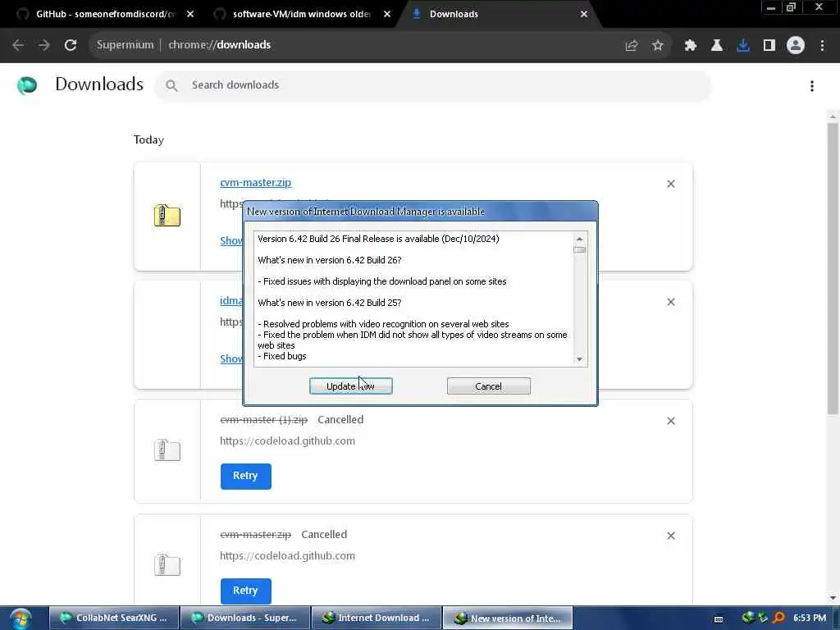Remove cancelled cvm-master (1).zip entry
This screenshot has height=630, width=840.
point(671,421)
